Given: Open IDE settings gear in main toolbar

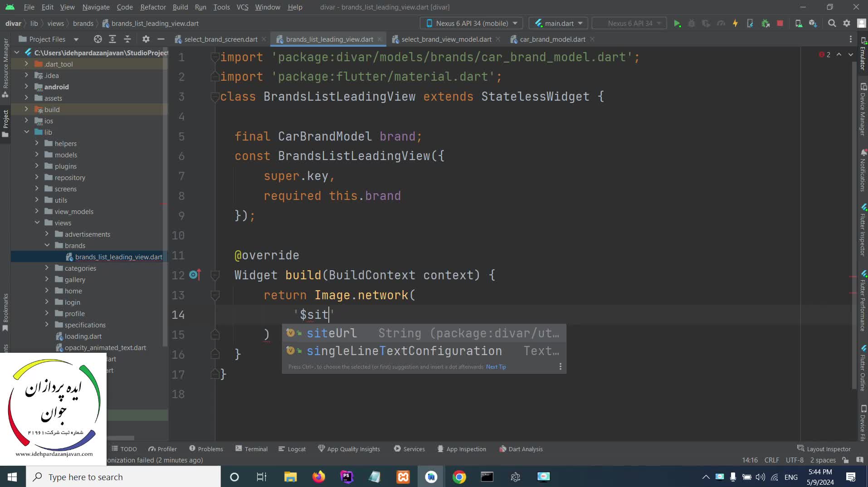Looking at the screenshot, I should tap(847, 24).
